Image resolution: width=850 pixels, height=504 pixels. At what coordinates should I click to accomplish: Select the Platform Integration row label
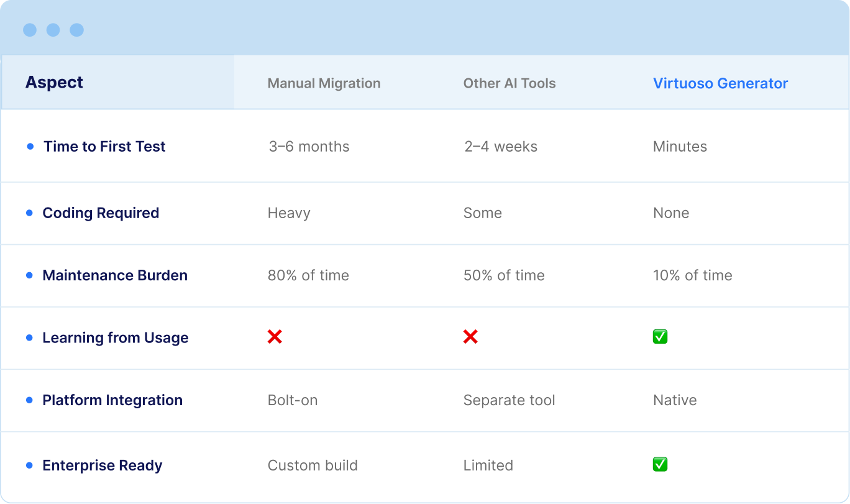112,400
